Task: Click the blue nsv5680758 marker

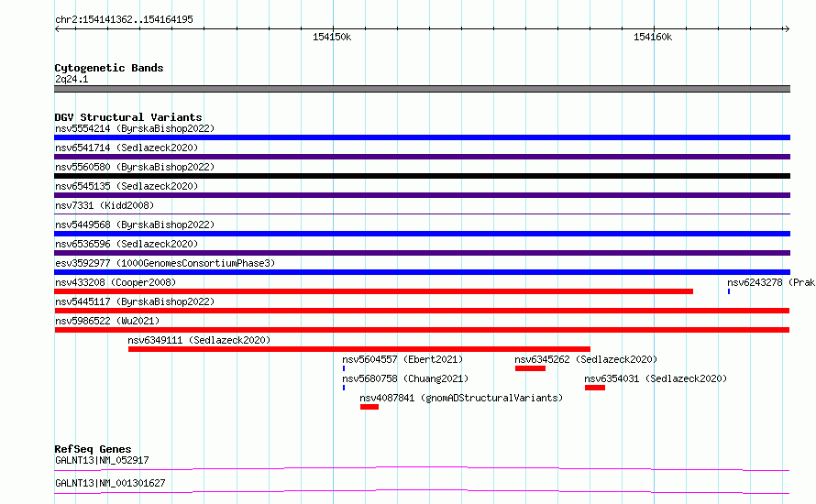Action: 344,388
